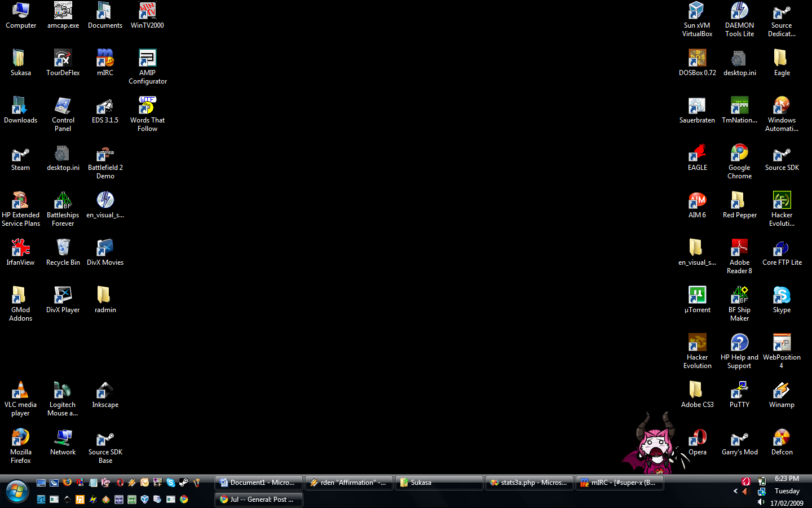
Task: Launch Sauerbraten from the desktop
Action: 698,110
